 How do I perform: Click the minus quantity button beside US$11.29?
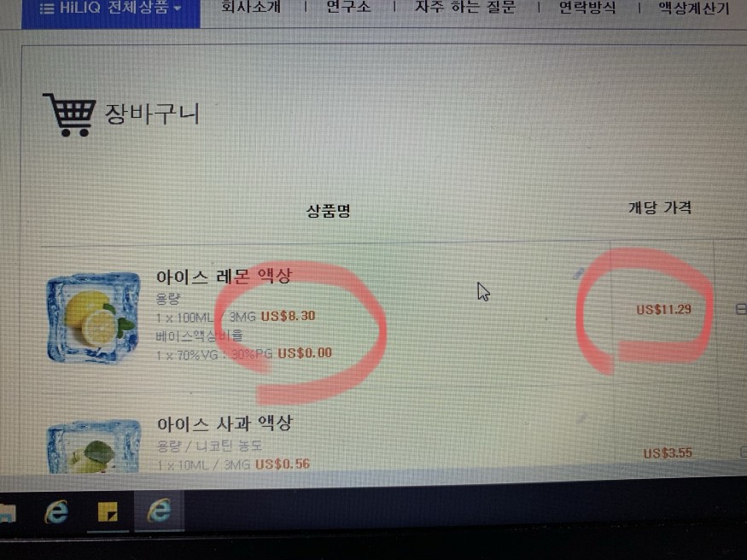click(741, 309)
